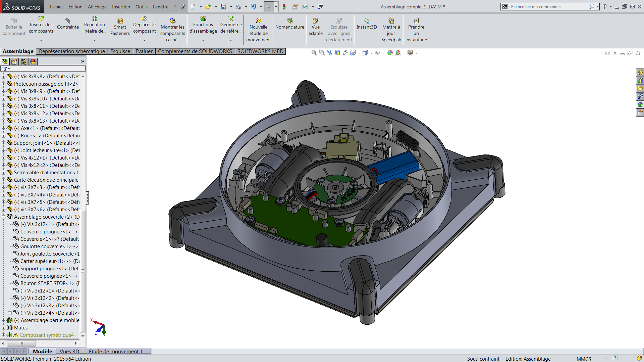Expand the Mates folder in the tree
The image size is (644, 362).
(x=3, y=328)
